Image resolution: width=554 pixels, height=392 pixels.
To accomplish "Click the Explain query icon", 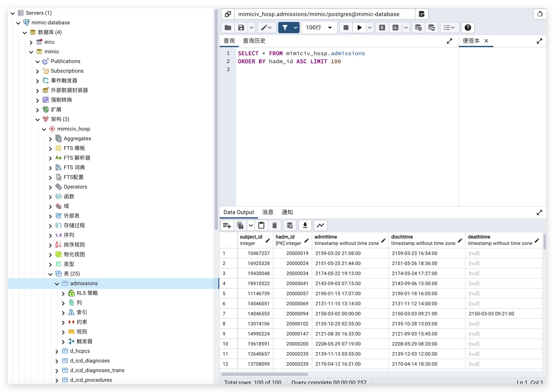I will click(382, 28).
